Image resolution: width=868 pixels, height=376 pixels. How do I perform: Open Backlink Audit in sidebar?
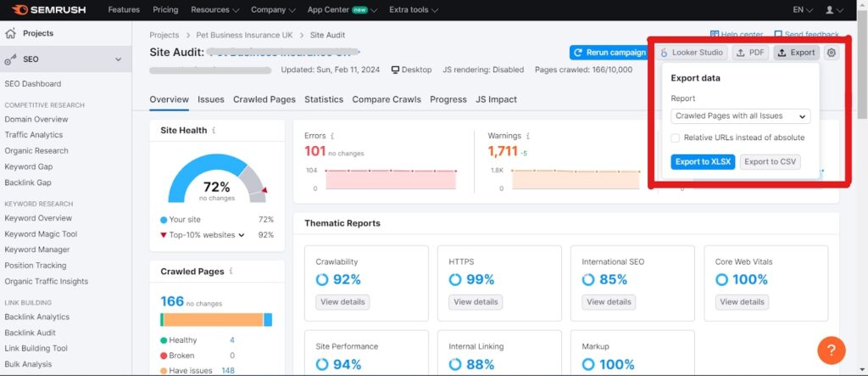(30, 333)
